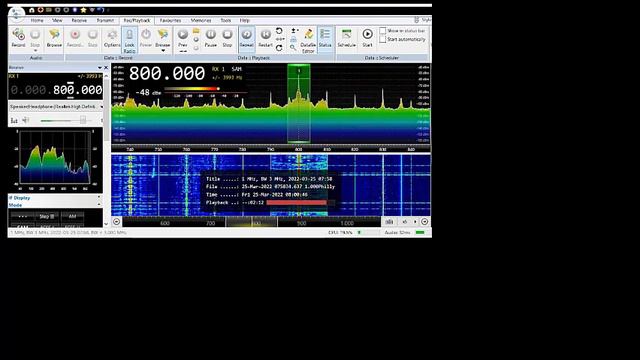Click the 800.000 frequency readout in Receive panel
Screen dimensions: 640x360
(78, 90)
